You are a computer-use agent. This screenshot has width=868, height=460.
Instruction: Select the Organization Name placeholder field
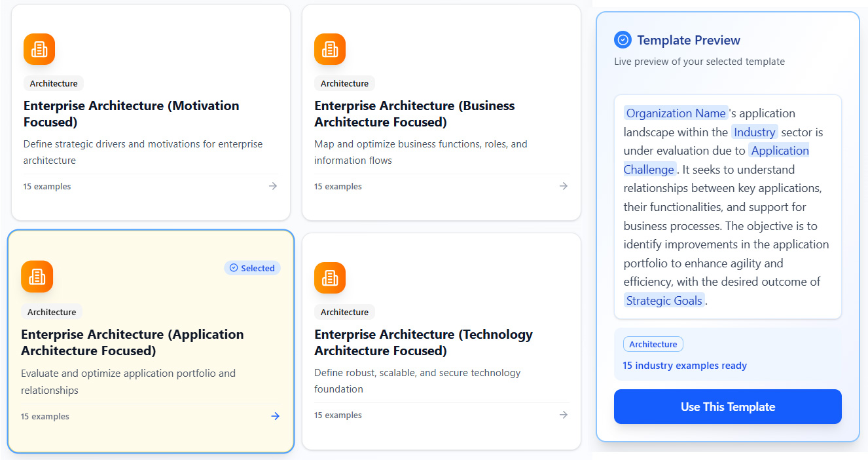(x=676, y=113)
